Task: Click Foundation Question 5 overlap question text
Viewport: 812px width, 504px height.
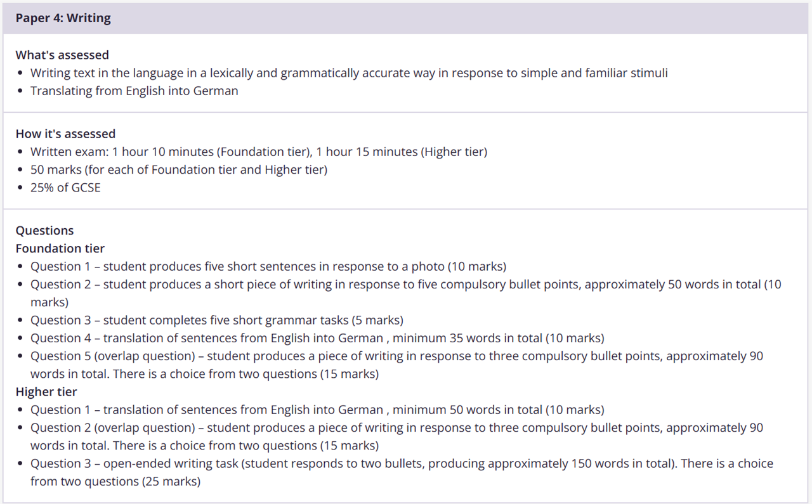Action: (396, 356)
